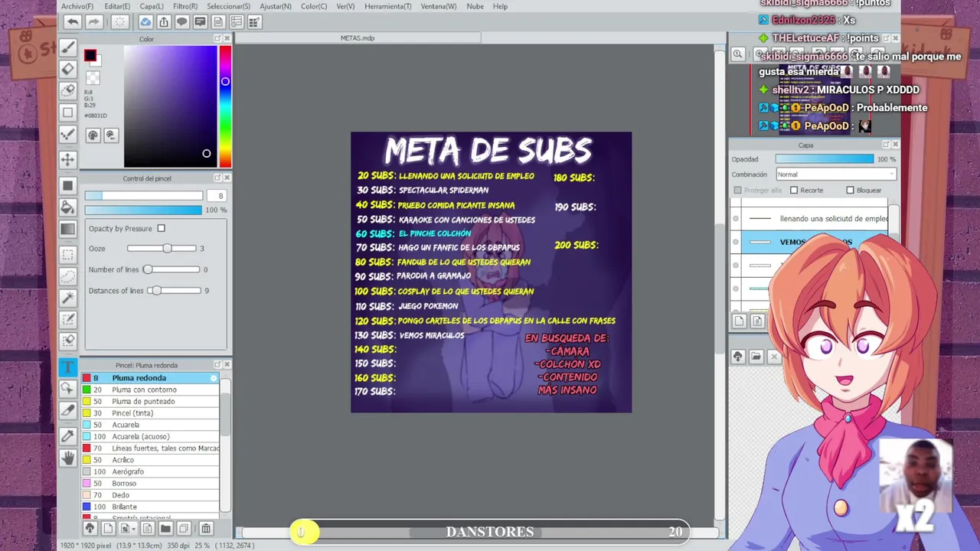Toggle visibility of the fourth layer row
980x551 pixels.
coord(736,289)
